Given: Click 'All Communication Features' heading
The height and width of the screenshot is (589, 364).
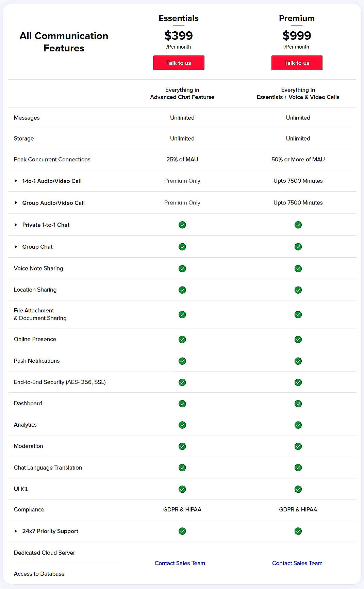Looking at the screenshot, I should (x=64, y=42).
